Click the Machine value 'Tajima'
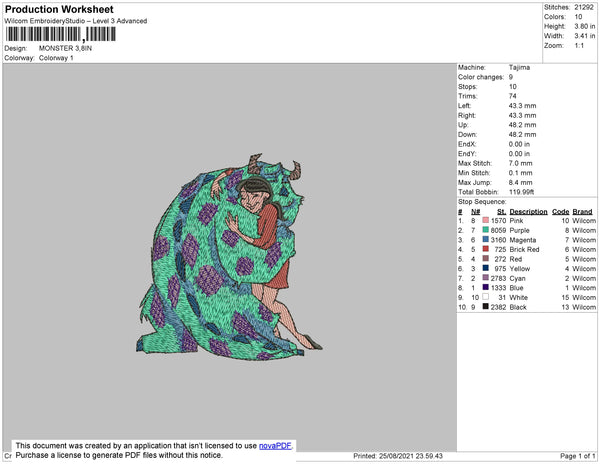Viewport: 600px width, 464px height. tap(519, 67)
